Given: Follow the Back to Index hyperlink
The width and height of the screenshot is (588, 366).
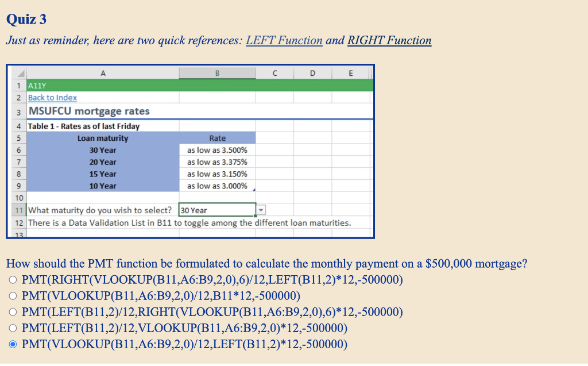Looking at the screenshot, I should tap(52, 98).
